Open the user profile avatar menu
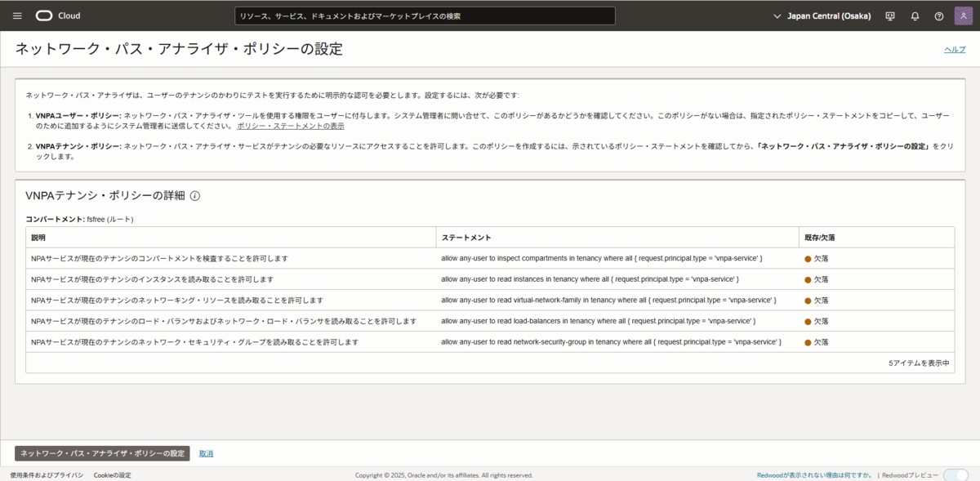980x481 pixels. (964, 16)
